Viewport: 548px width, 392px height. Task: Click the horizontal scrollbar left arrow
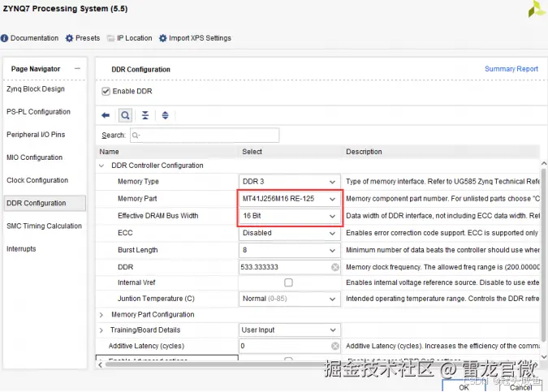(x=101, y=364)
